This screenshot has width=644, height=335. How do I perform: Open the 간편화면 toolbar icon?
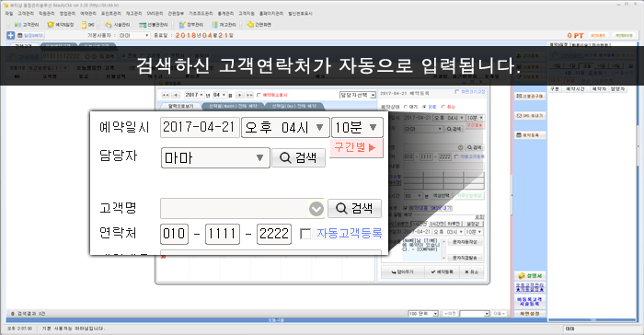(x=249, y=25)
